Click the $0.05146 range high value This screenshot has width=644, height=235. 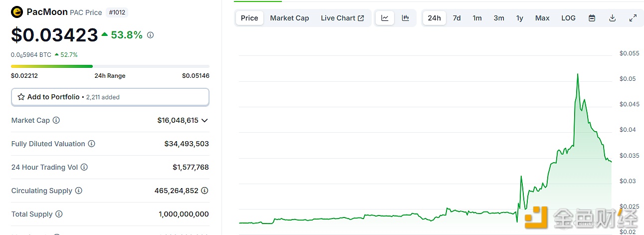pos(196,76)
